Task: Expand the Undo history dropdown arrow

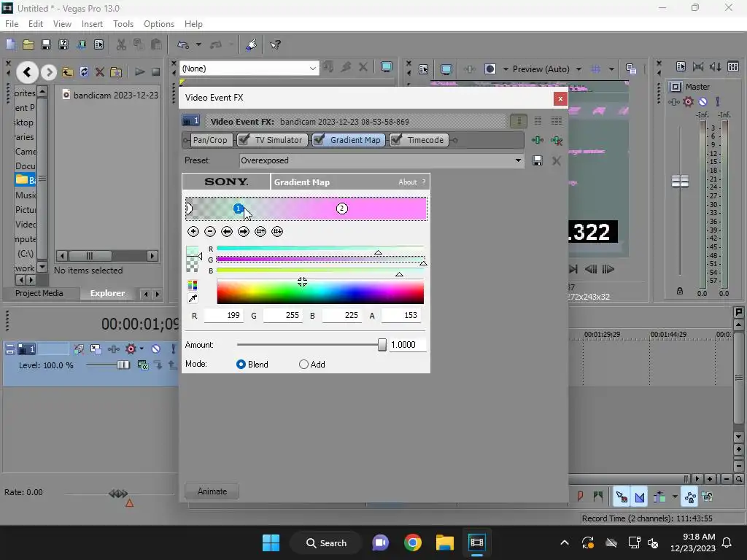Action: (198, 44)
